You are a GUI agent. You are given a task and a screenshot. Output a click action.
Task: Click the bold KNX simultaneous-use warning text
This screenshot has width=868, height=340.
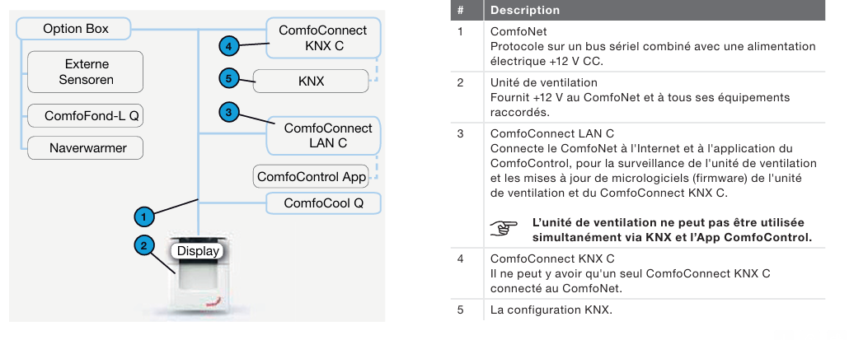[671, 230]
